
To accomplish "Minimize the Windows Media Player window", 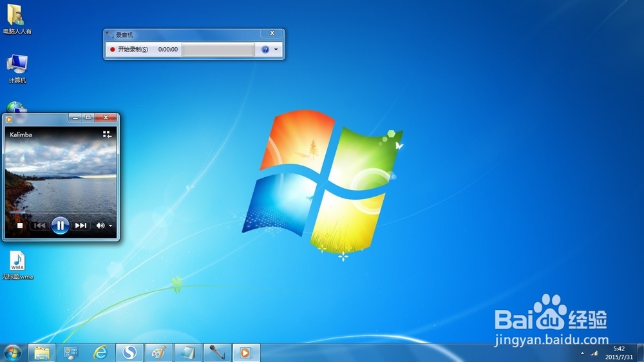I will 75,118.
